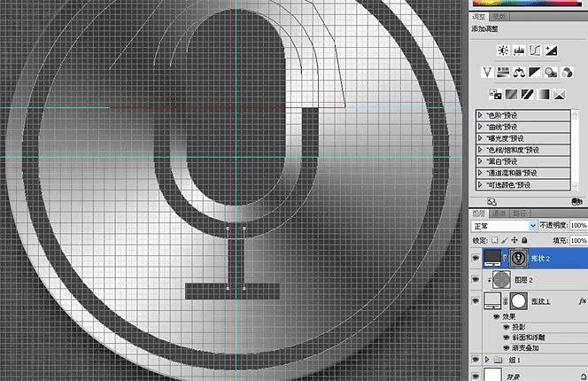Add a Channel Mixer adjustment layer
This screenshot has height=381, width=588.
click(x=567, y=72)
